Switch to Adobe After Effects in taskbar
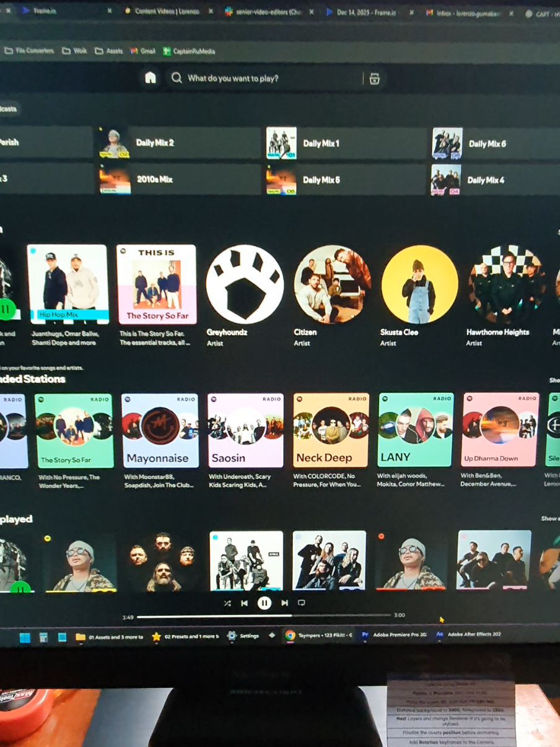This screenshot has width=560, height=747. (x=469, y=634)
